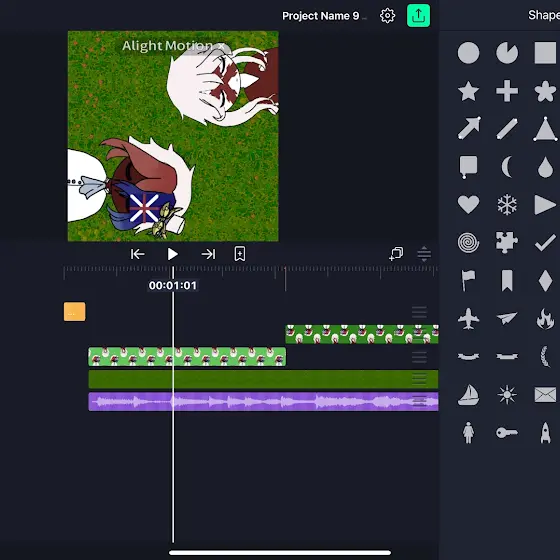Toggle timeline track height expand icon

tap(424, 254)
